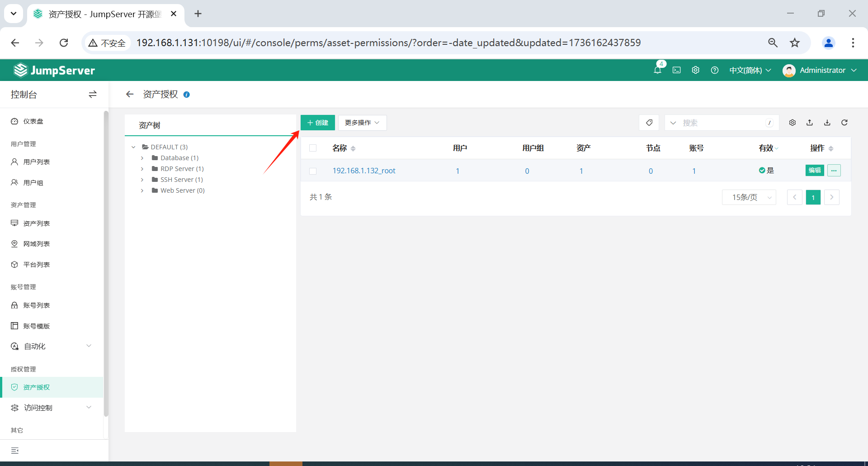868x466 pixels.
Task: Refresh the permissions table
Action: click(844, 123)
